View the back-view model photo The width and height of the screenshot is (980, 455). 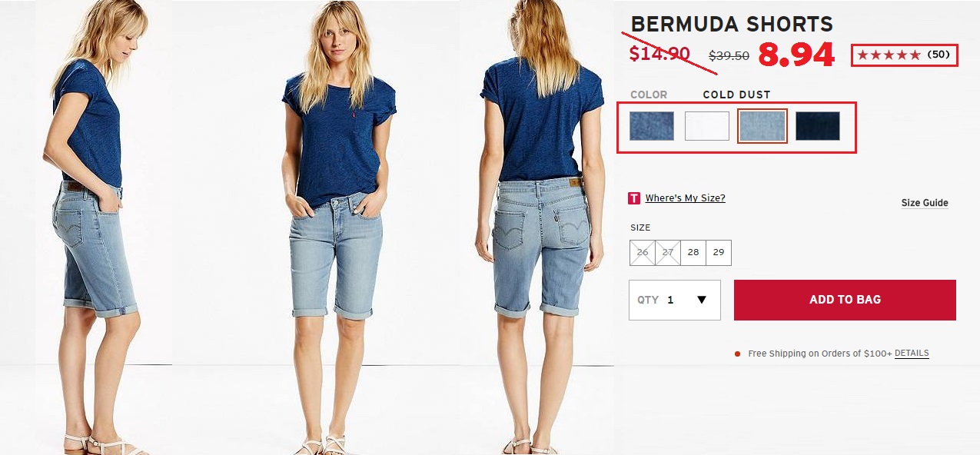pyautogui.click(x=538, y=227)
